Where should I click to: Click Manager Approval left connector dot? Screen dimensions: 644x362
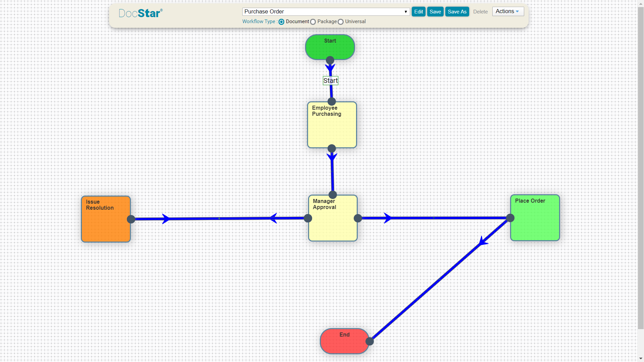[308, 218]
